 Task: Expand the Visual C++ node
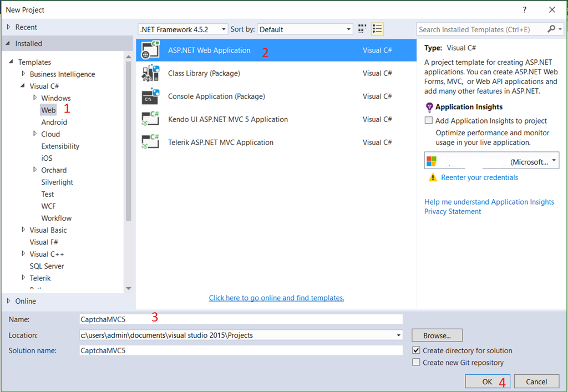click(x=23, y=253)
